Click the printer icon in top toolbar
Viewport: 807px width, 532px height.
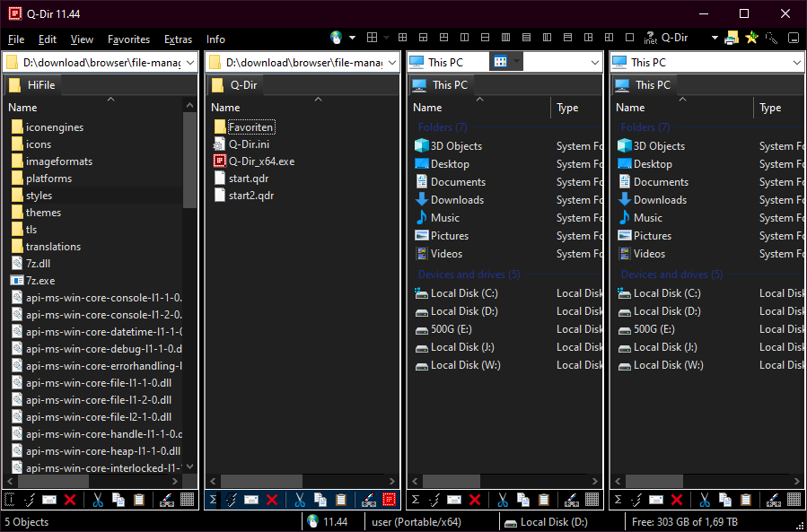point(732,38)
